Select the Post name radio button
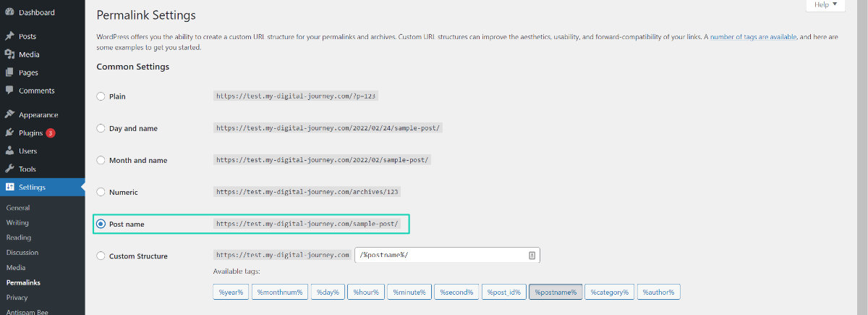This screenshot has height=315, width=868. coord(101,224)
